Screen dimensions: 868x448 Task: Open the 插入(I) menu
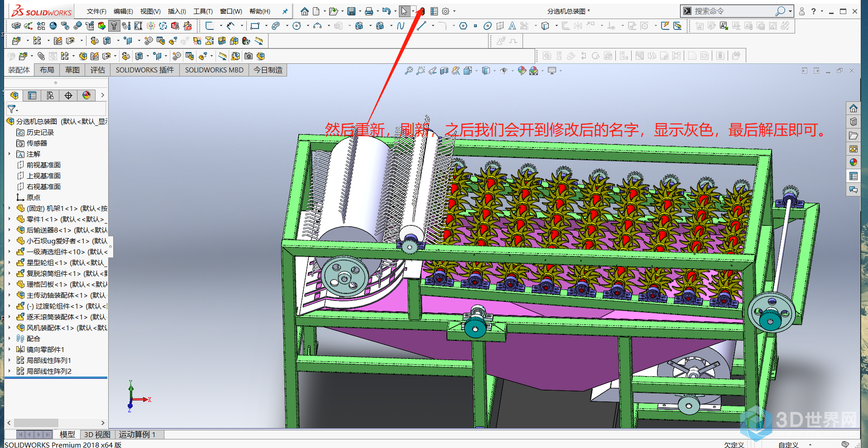pos(177,11)
